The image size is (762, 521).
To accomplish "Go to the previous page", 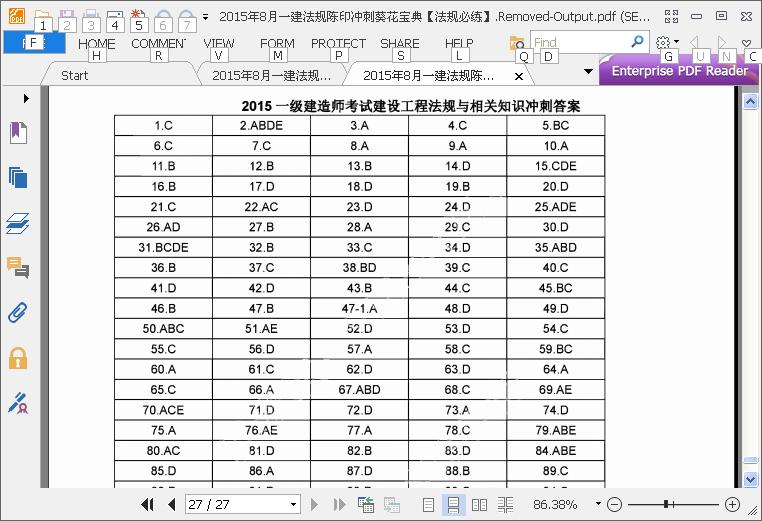I will [x=171, y=505].
